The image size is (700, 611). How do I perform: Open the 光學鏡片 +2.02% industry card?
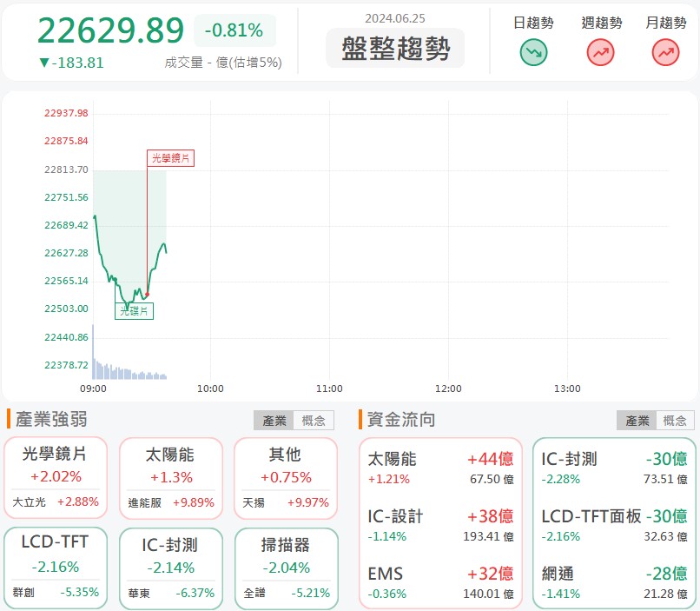pos(56,477)
